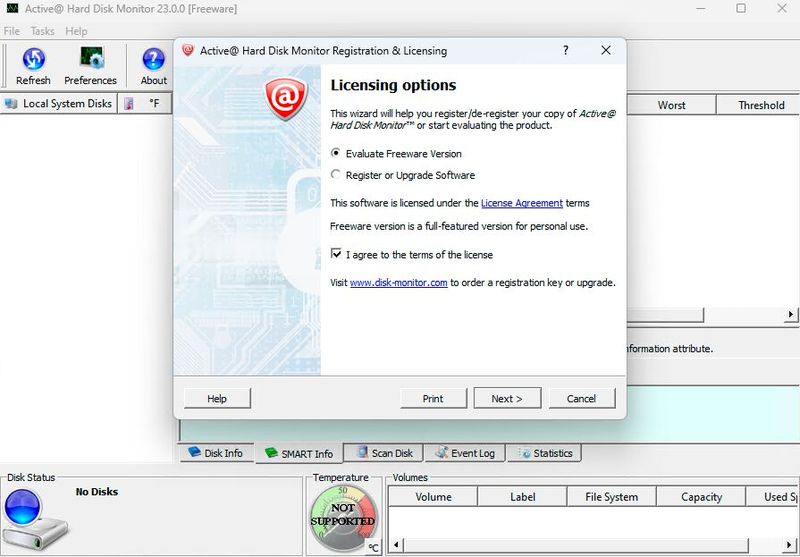This screenshot has height=557, width=800.
Task: Click the Print button
Action: 433,398
